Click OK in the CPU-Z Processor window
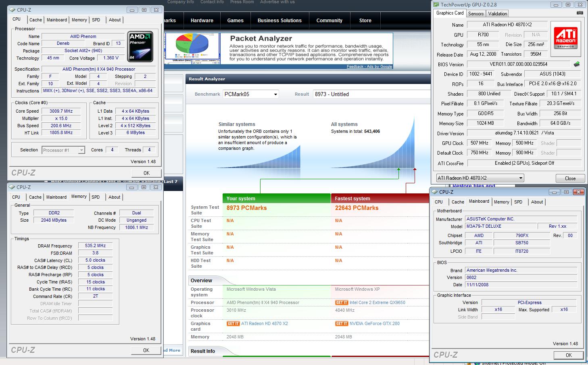 (146, 173)
